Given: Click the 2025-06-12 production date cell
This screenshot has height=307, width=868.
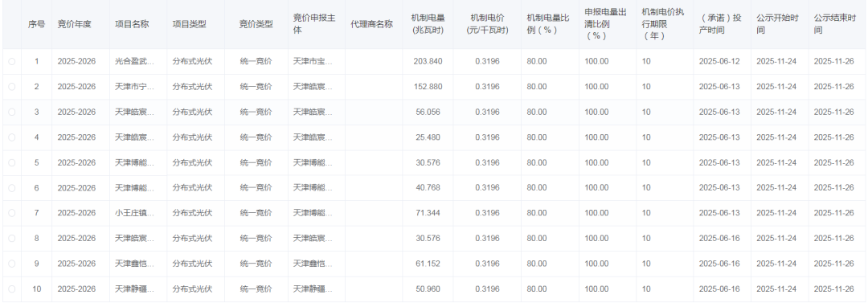Looking at the screenshot, I should click(719, 61).
